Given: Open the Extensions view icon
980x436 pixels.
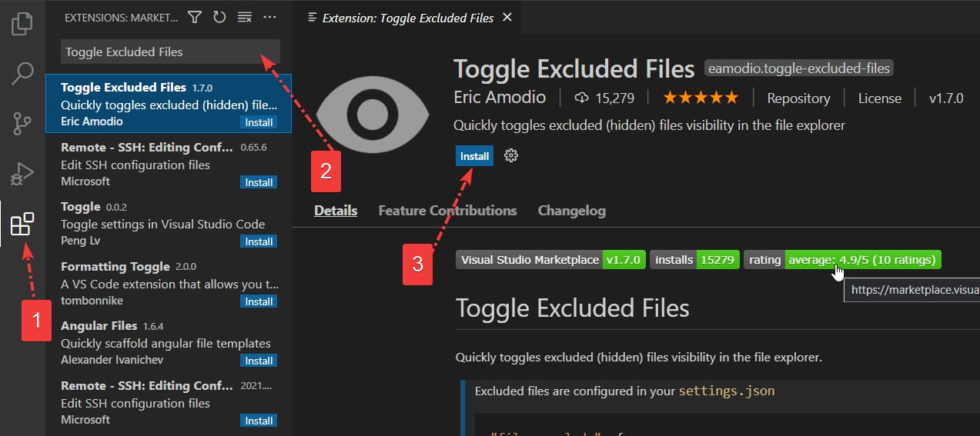Looking at the screenshot, I should [x=22, y=224].
